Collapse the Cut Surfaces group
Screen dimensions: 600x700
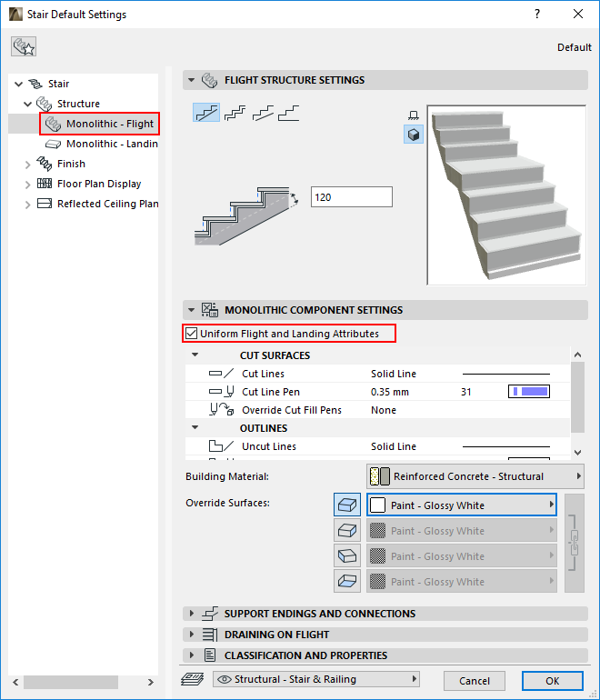click(195, 355)
